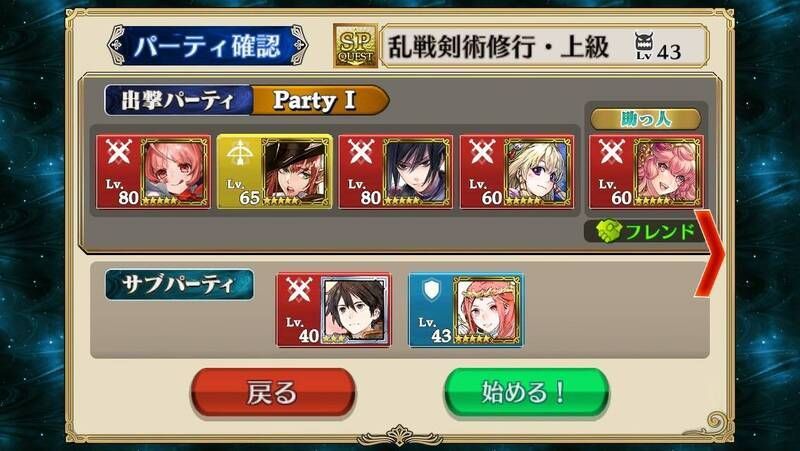The image size is (800, 451).
Task: Select crossed swords icon on Lv. 40 sub card
Action: (299, 290)
